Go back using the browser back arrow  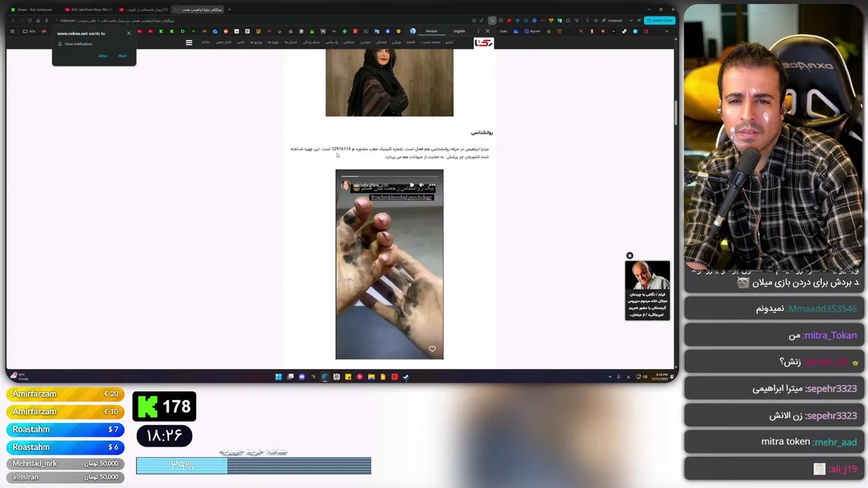(13, 20)
